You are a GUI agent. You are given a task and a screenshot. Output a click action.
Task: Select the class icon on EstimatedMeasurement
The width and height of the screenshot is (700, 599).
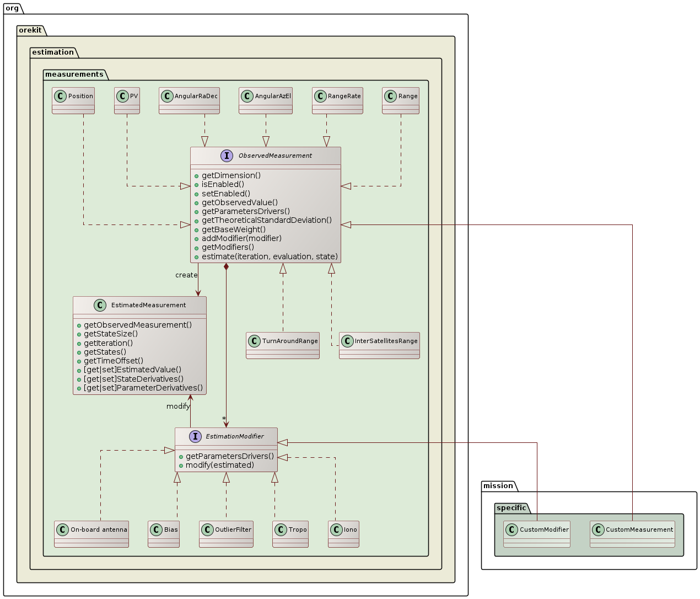[100, 305]
